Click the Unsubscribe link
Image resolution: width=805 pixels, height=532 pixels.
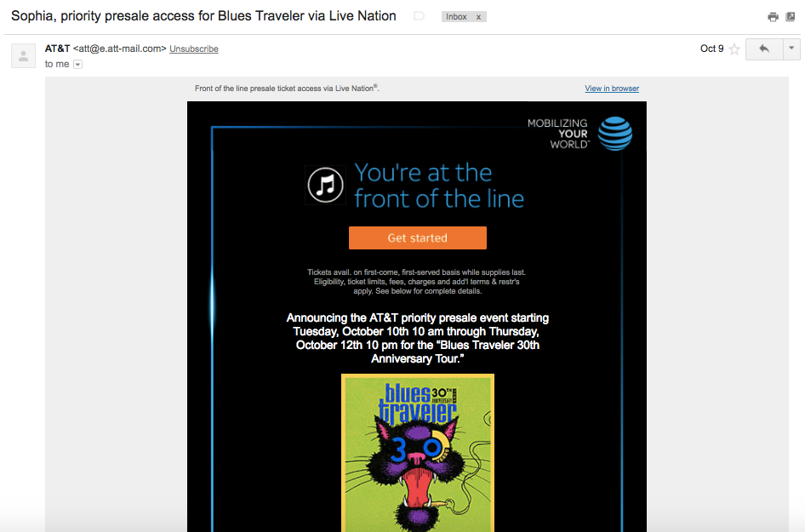193,49
